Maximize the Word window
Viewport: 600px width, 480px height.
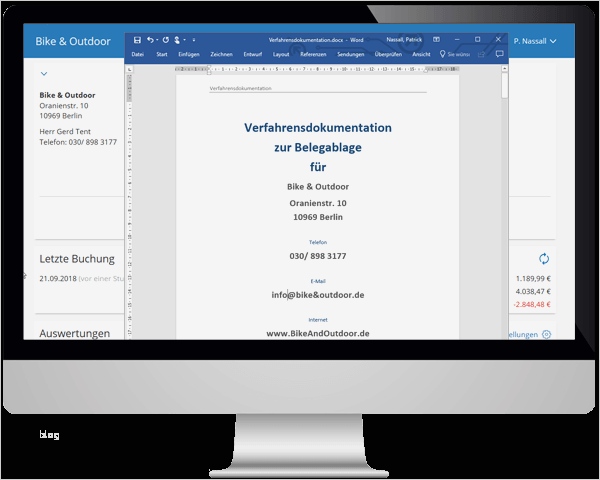[x=478, y=39]
